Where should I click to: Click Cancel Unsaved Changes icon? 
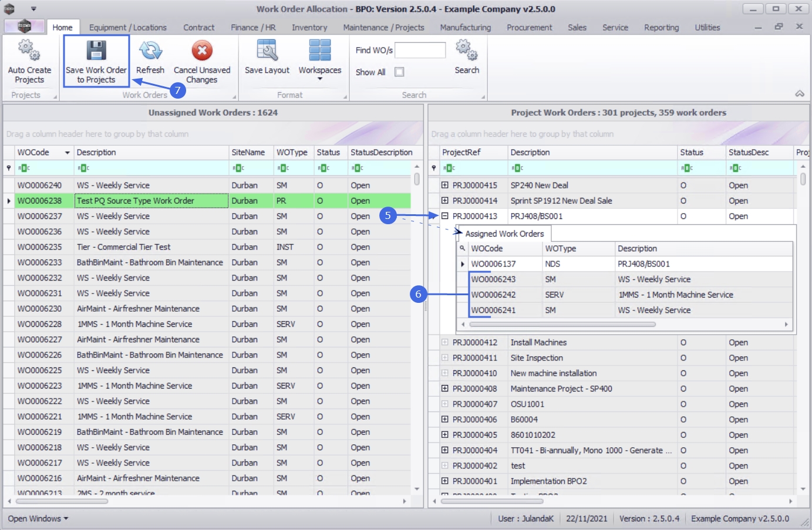pyautogui.click(x=202, y=51)
